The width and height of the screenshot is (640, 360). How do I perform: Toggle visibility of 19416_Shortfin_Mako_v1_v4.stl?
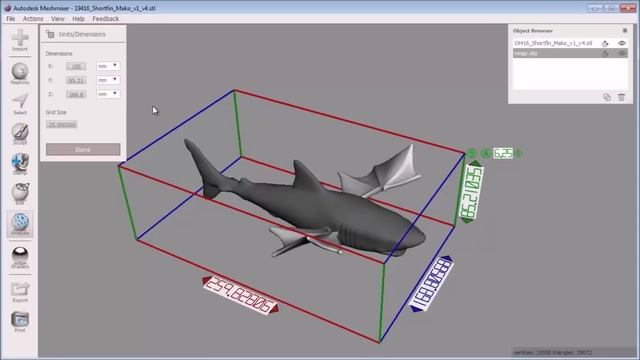[x=622, y=43]
